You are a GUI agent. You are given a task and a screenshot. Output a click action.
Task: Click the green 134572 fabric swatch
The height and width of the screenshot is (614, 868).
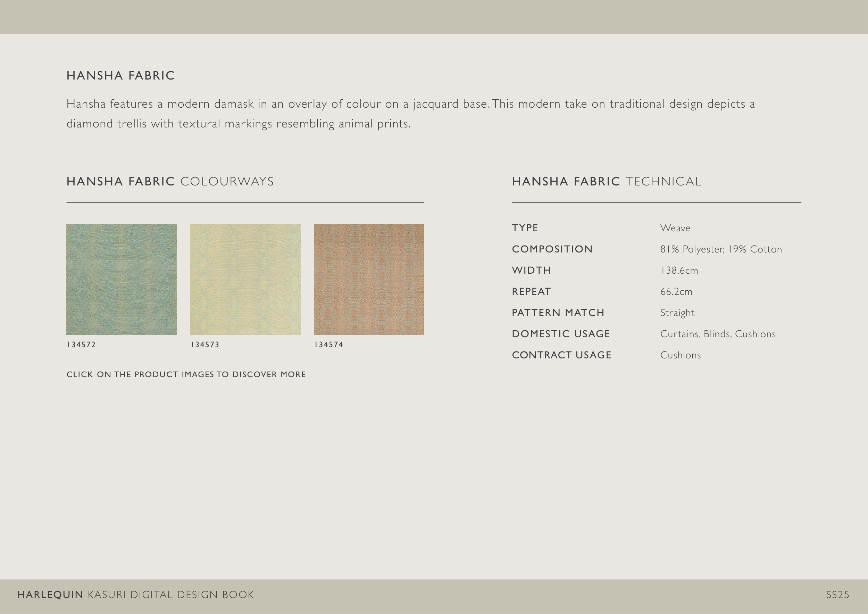[x=122, y=279]
